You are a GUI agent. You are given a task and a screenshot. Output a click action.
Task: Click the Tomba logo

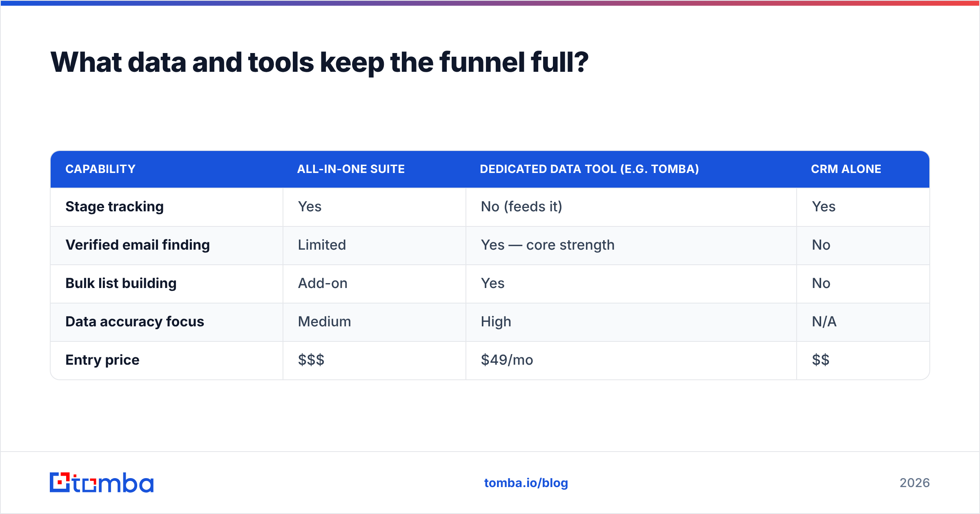pos(102,483)
